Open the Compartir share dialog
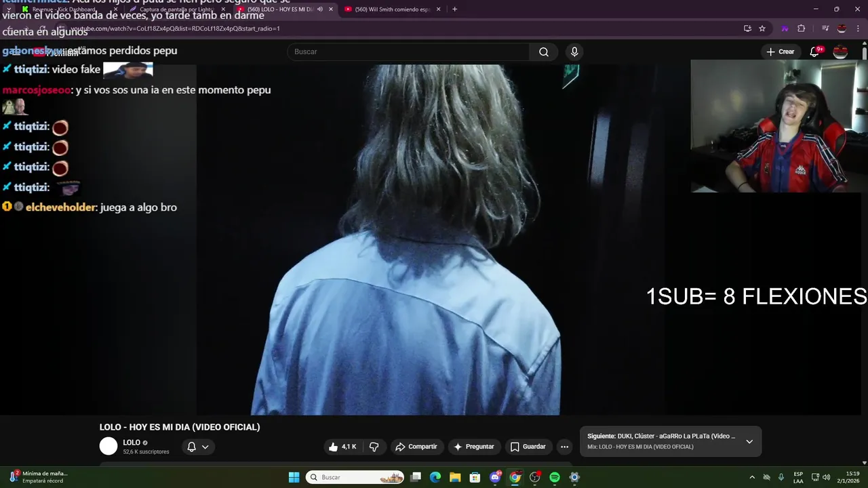The image size is (868, 488). [416, 447]
